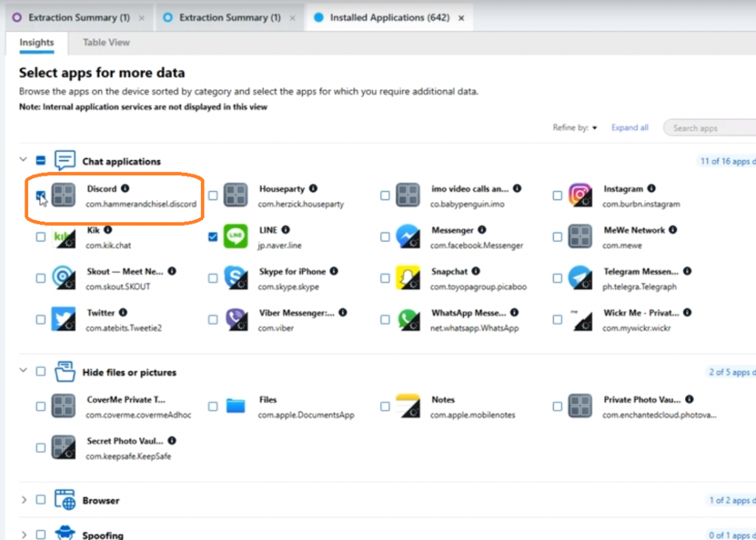
Task: Open the Table View sub-tab
Action: pyautogui.click(x=106, y=42)
